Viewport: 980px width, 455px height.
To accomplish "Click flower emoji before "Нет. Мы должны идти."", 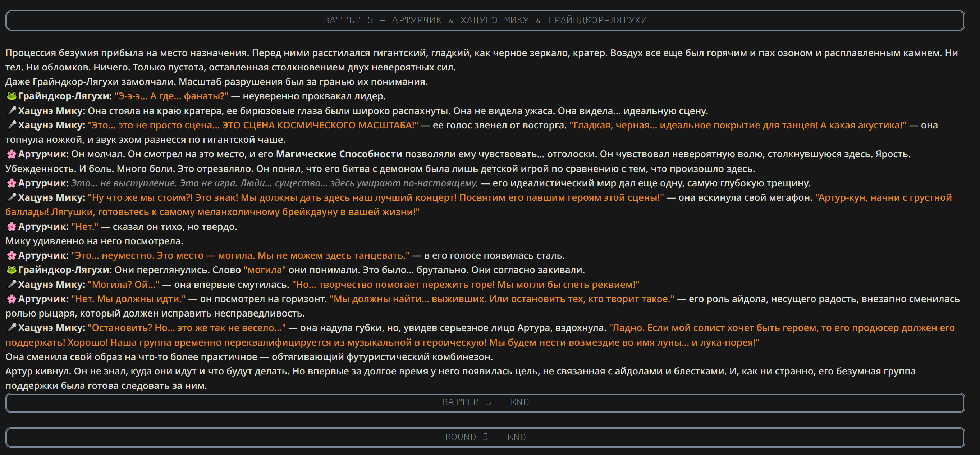I will [12, 299].
